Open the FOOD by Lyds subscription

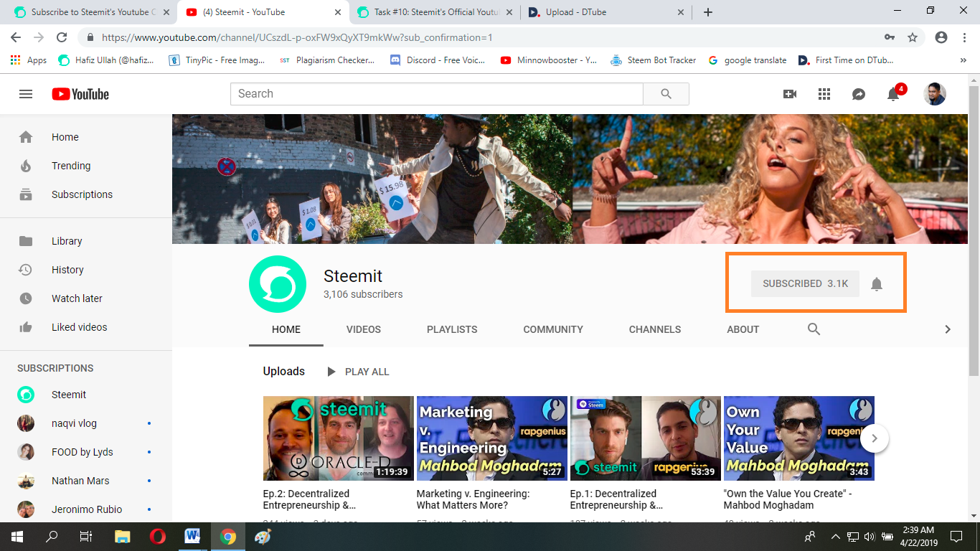86,452
